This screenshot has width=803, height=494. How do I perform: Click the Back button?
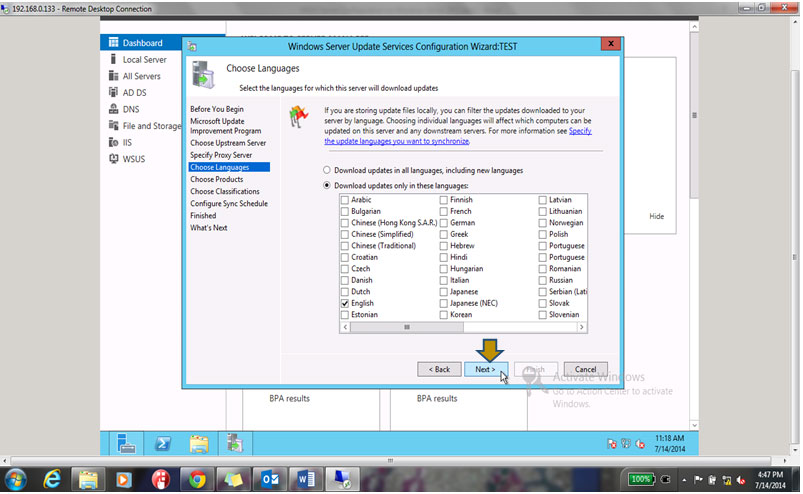[x=439, y=369]
